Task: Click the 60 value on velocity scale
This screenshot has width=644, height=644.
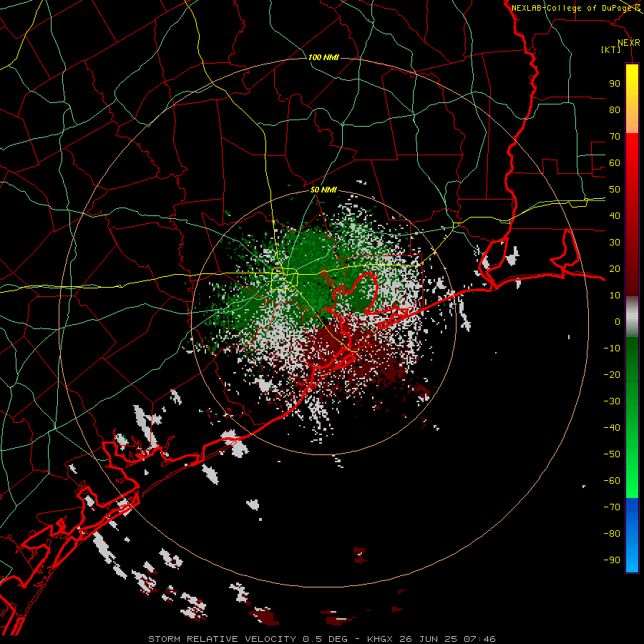Action: pyautogui.click(x=615, y=162)
